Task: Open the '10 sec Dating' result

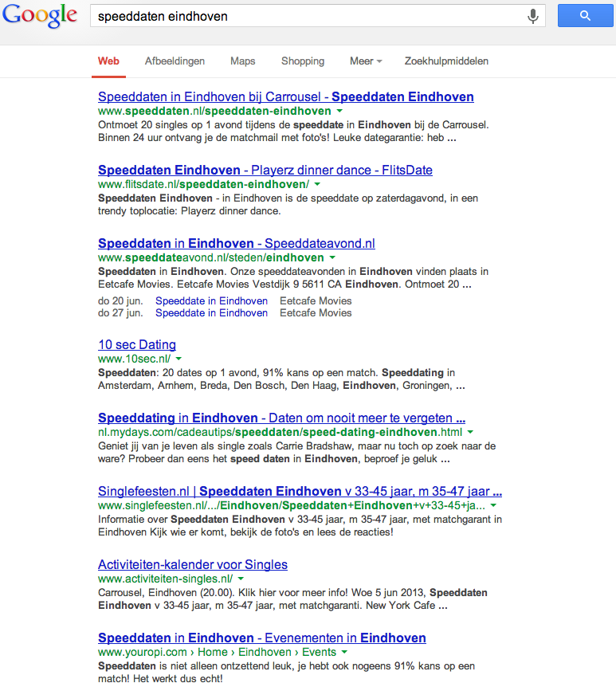Action: pyautogui.click(x=137, y=344)
